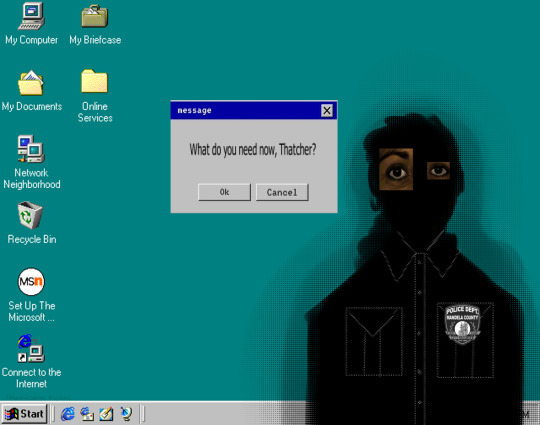Select the My Briefcase icon
This screenshot has width=540, height=425.
(x=95, y=16)
